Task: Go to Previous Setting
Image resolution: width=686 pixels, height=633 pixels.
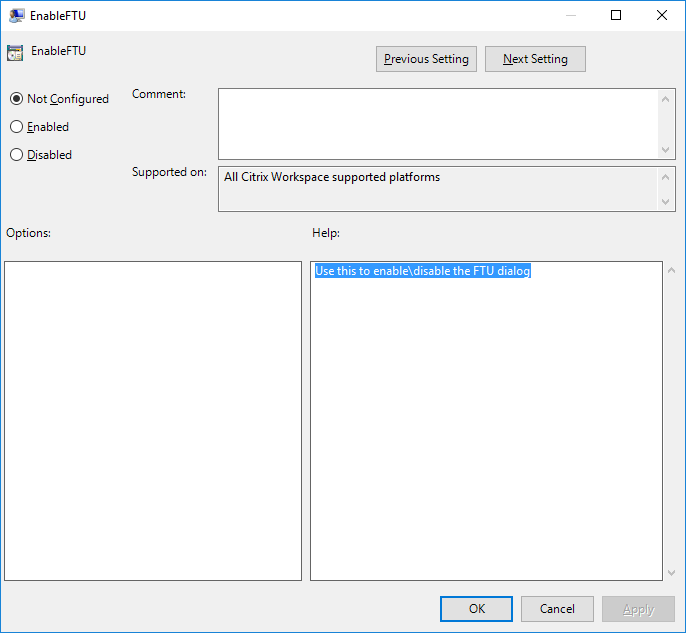Action: (x=426, y=59)
